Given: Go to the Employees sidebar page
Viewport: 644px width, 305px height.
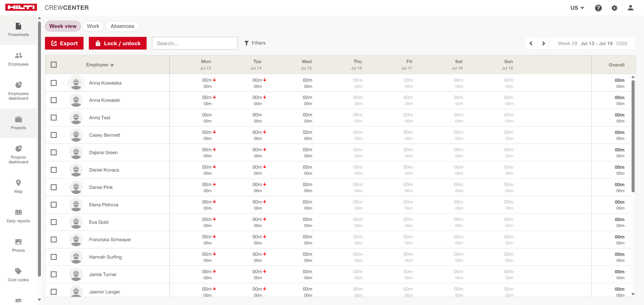Looking at the screenshot, I should [x=18, y=60].
